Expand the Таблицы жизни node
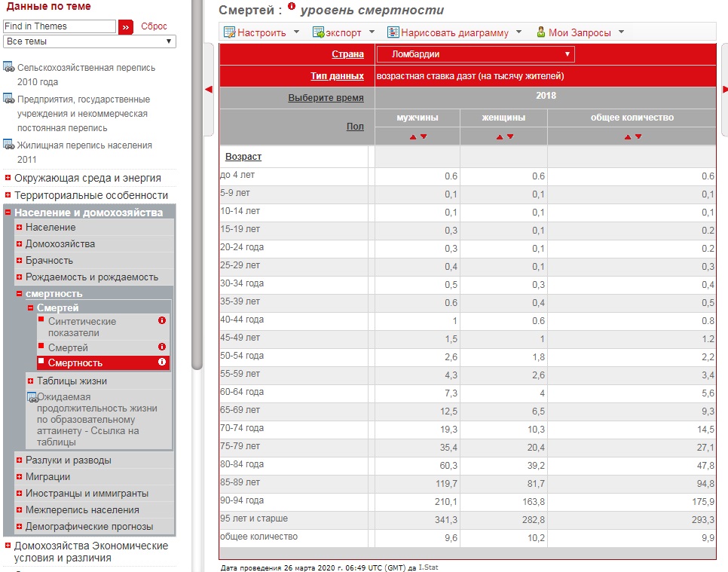This screenshot has height=572, width=728. 31,381
